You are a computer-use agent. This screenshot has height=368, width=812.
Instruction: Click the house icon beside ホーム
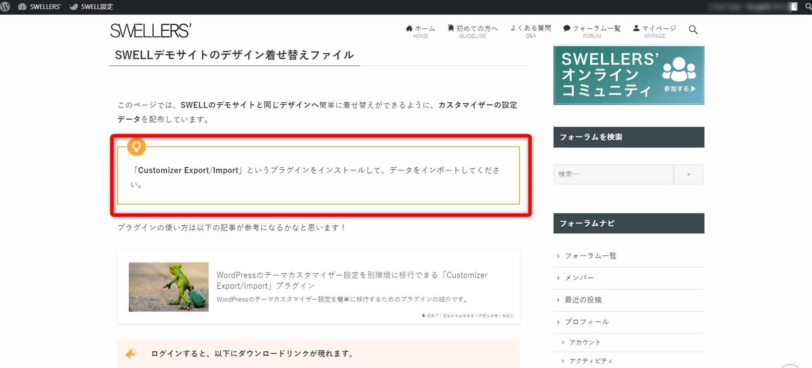tap(409, 28)
